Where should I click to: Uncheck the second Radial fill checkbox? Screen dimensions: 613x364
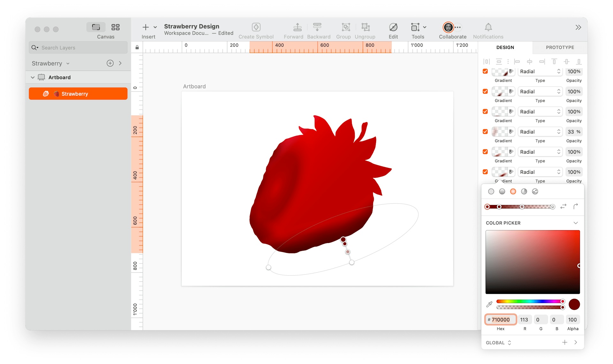485,91
